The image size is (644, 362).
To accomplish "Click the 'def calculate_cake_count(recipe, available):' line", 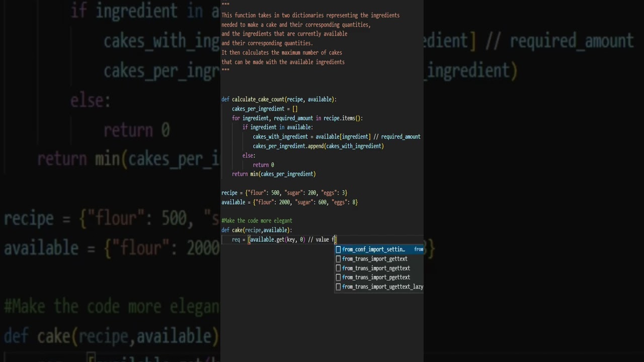I will click(279, 100).
